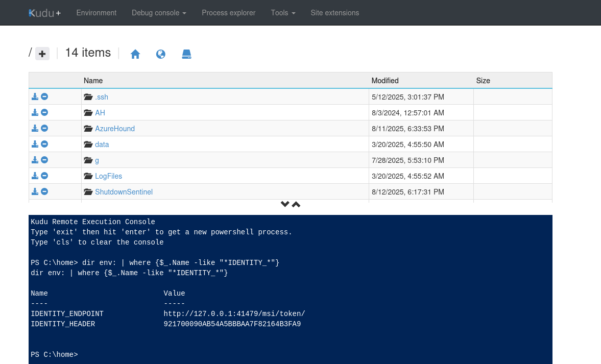601x364 pixels.
Task: Download the ShutdownSentinel folder
Action: point(35,191)
